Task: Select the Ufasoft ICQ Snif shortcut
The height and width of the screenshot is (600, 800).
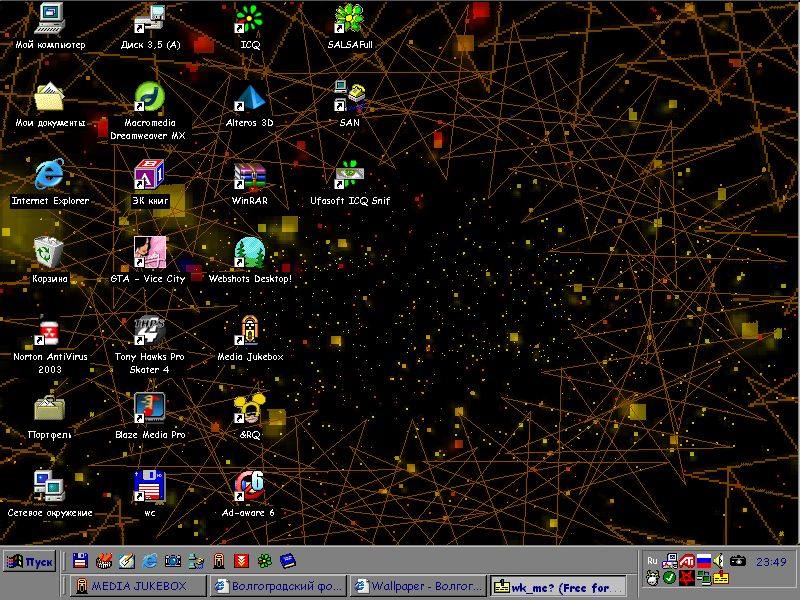Action: (349, 182)
